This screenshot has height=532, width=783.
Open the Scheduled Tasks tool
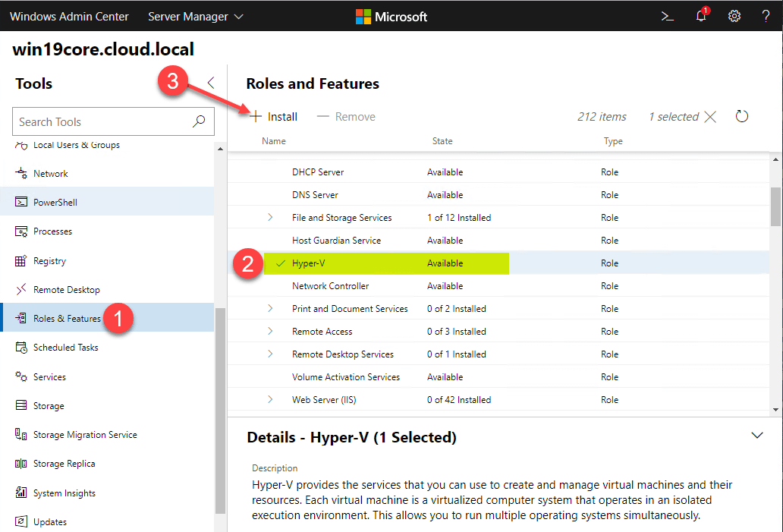click(108, 347)
